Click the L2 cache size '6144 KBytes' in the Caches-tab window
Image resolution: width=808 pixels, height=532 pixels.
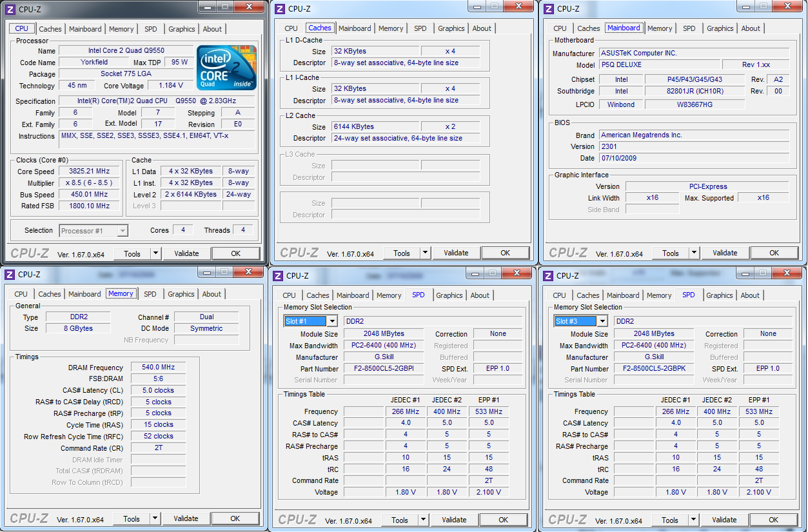tap(376, 126)
